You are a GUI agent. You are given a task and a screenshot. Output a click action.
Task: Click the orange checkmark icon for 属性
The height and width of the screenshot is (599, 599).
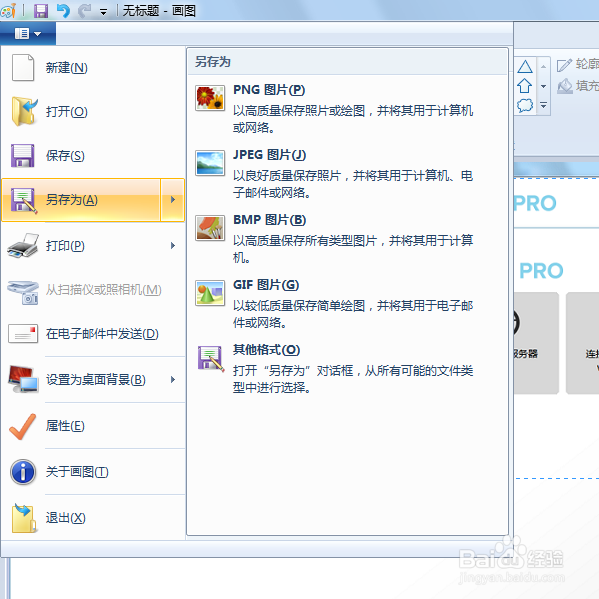(x=23, y=426)
